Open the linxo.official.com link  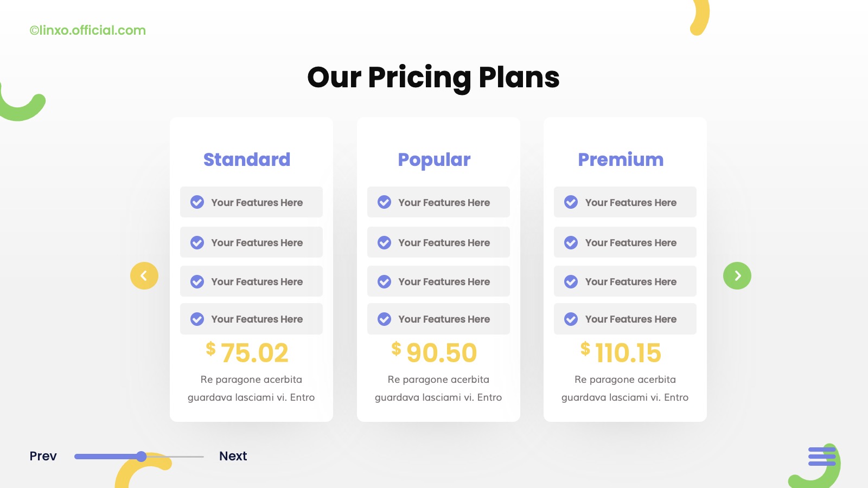pos(88,30)
